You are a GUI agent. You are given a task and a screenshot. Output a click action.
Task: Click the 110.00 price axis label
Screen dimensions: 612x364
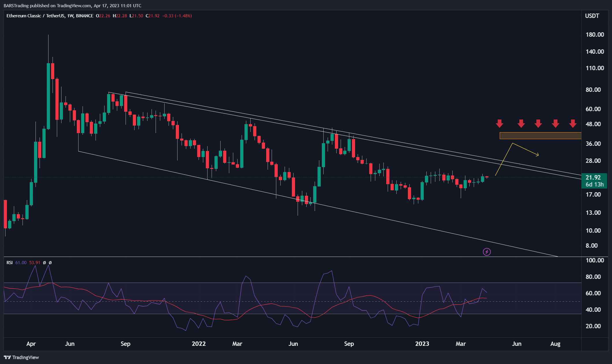595,68
